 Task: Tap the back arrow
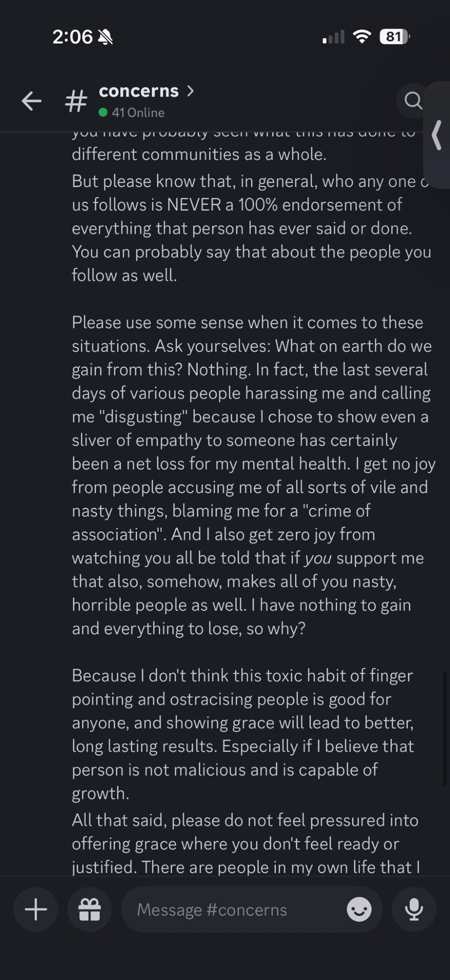click(32, 101)
